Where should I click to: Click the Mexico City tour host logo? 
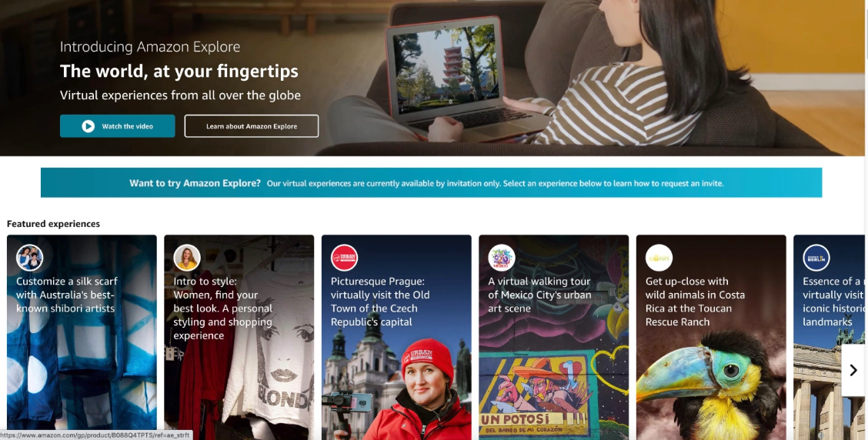pyautogui.click(x=502, y=258)
